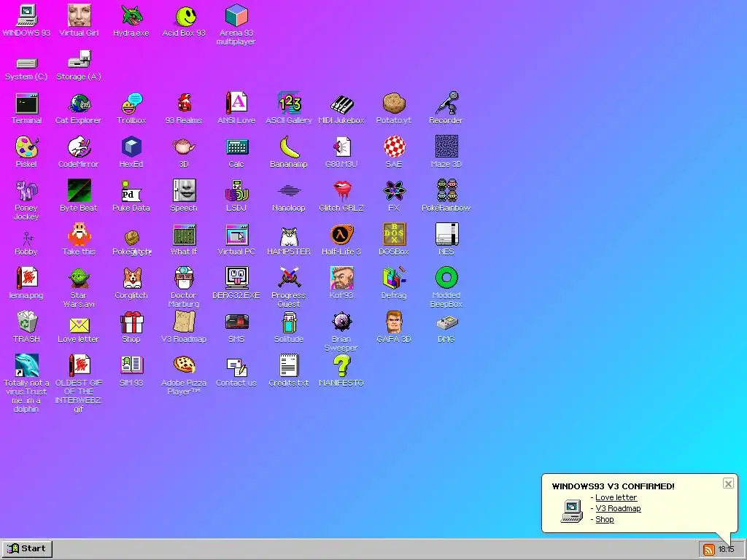
Task: Open the WINDOWS 93 computer icon
Action: tap(26, 16)
